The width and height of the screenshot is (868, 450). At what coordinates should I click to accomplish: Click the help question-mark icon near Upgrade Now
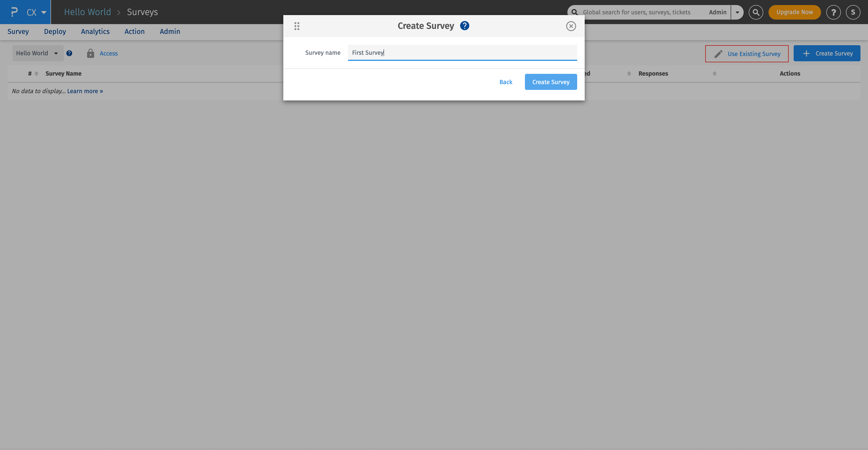(x=834, y=12)
